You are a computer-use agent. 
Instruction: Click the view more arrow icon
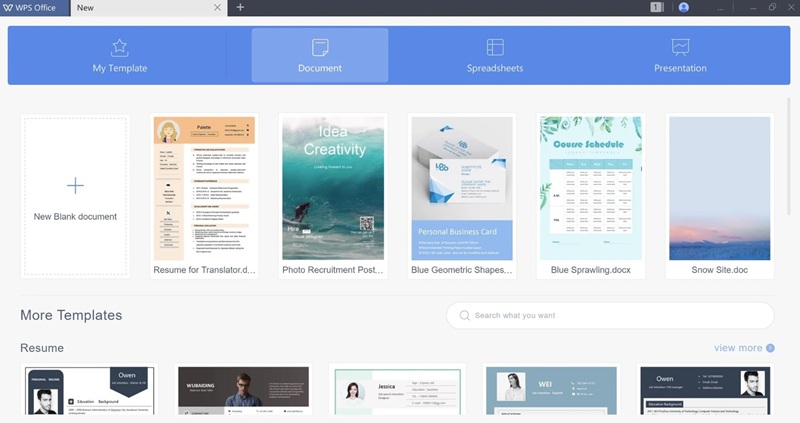pyautogui.click(x=770, y=348)
